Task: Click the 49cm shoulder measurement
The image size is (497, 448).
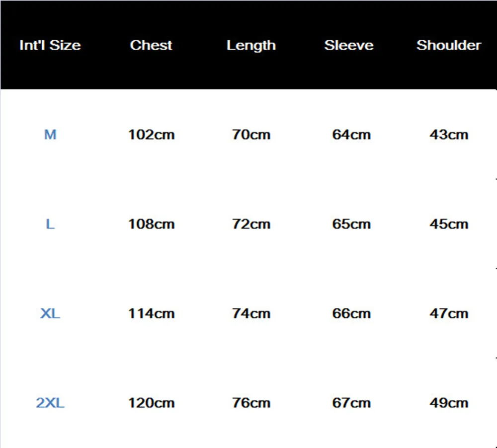Action: (449, 403)
